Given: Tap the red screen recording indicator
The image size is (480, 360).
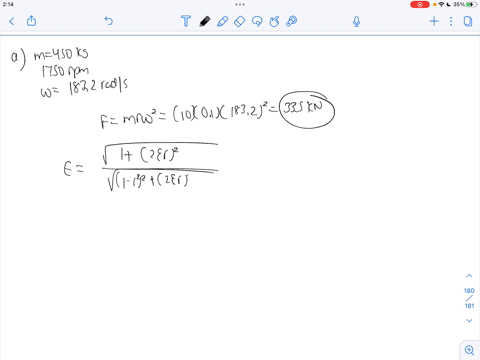Looking at the screenshot, I should click(420, 5).
